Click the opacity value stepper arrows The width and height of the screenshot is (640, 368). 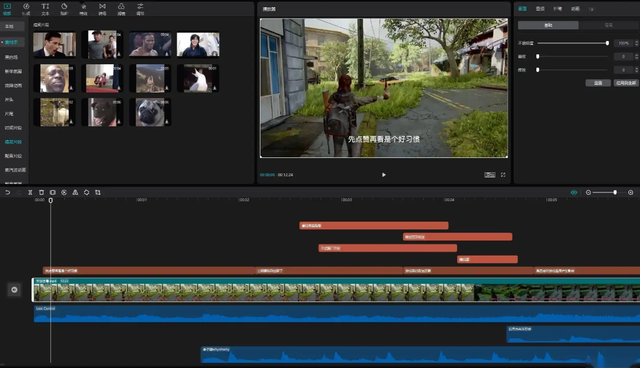pyautogui.click(x=636, y=43)
